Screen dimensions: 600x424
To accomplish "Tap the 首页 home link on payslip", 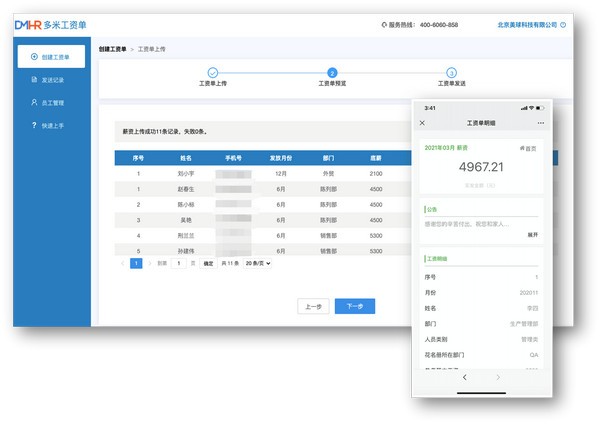I will 528,148.
